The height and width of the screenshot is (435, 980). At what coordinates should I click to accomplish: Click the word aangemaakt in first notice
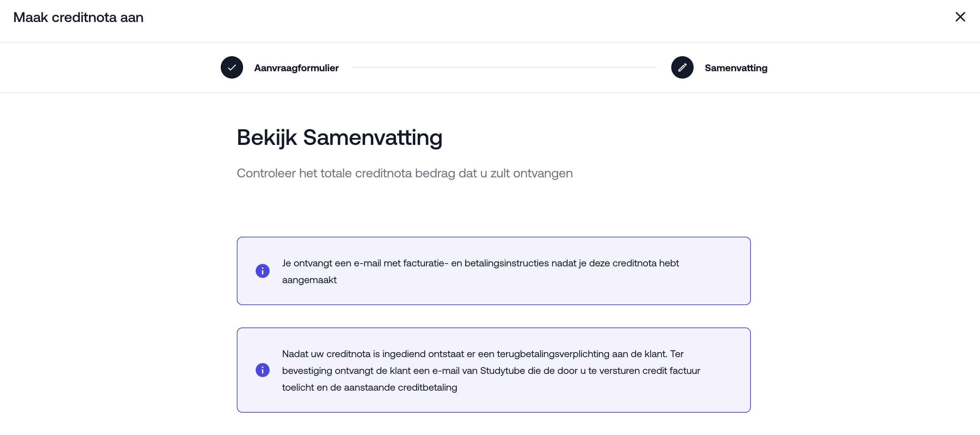(x=309, y=280)
